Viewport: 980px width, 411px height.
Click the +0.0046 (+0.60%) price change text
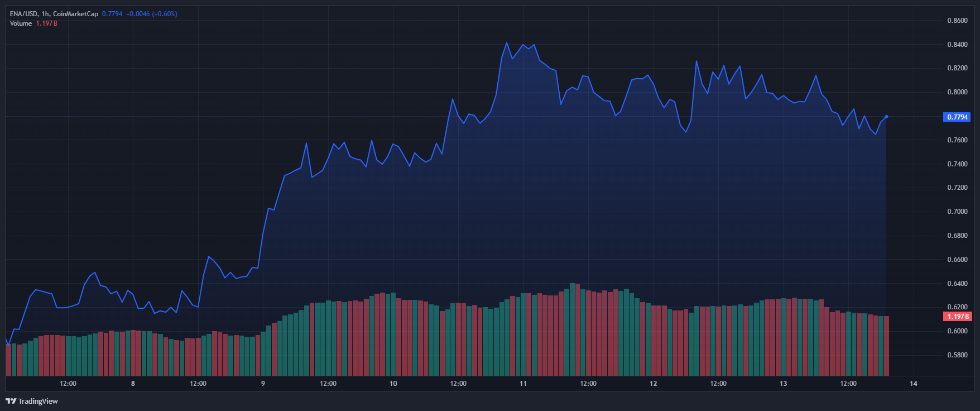pos(152,14)
